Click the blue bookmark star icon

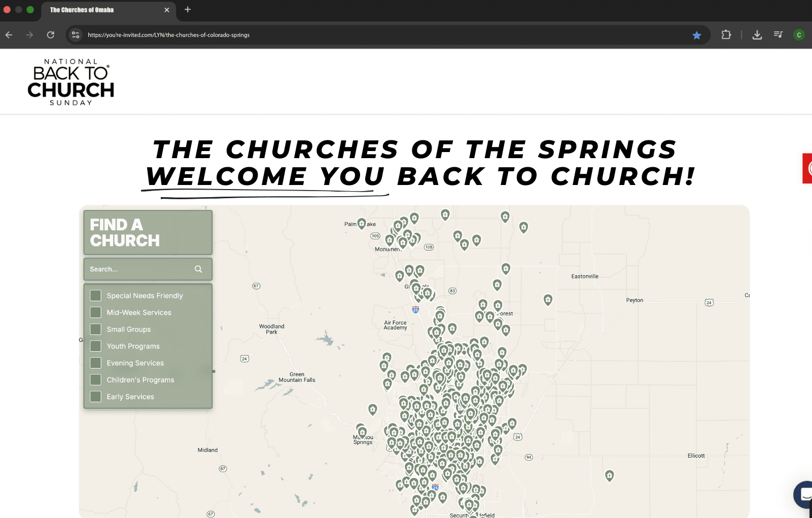coord(696,35)
